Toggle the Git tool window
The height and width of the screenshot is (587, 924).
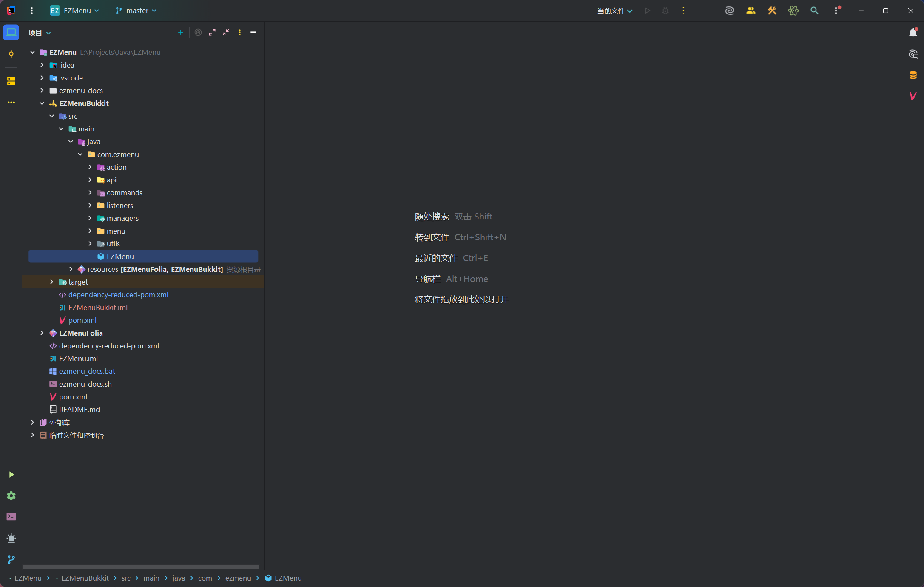11,559
